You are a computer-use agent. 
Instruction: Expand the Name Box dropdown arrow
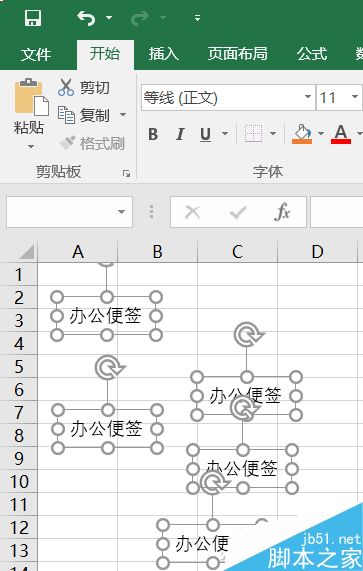122,212
